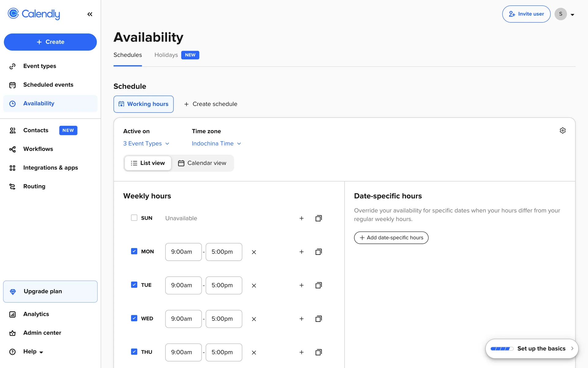Remove Tuesday time interval with X
Image resolution: width=588 pixels, height=368 pixels.
coord(254,286)
